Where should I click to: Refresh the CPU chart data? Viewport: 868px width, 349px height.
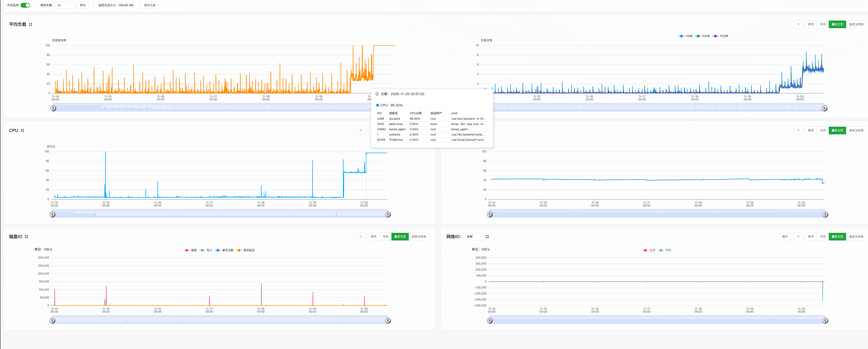point(361,130)
